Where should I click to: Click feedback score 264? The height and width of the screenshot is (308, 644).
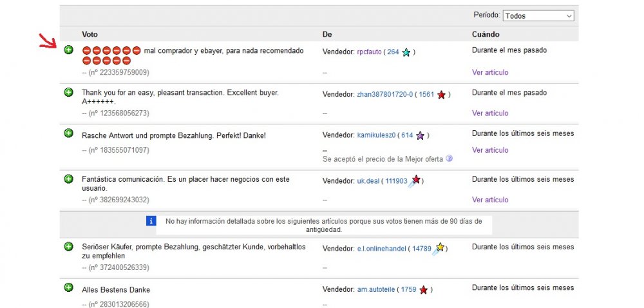coord(393,52)
